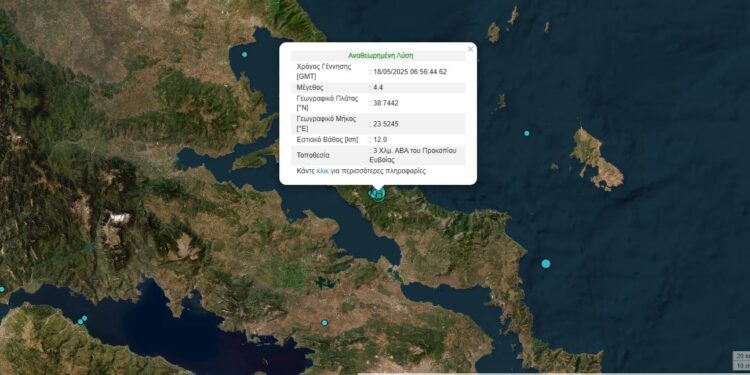The image size is (750, 375).
Task: Close the earthquake info popup
Action: (x=470, y=49)
